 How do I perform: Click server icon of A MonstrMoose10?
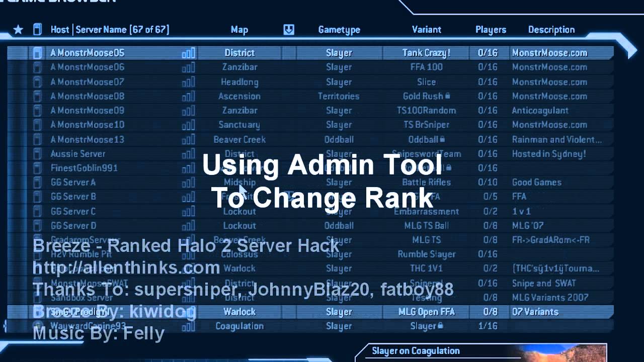pyautogui.click(x=37, y=125)
